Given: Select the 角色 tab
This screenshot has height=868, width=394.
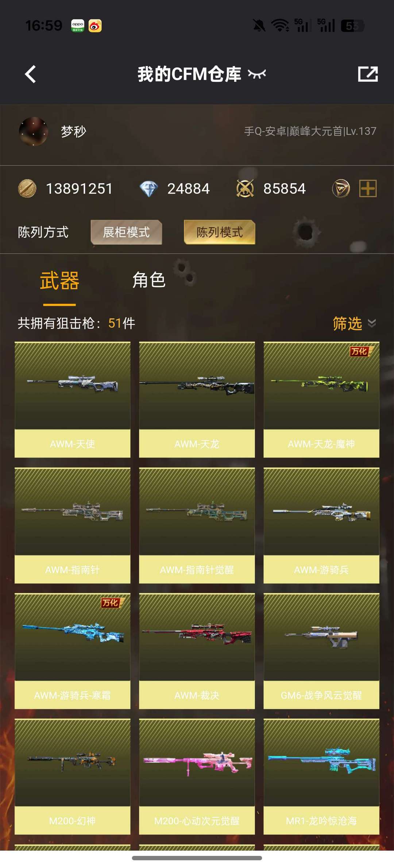Looking at the screenshot, I should pyautogui.click(x=149, y=280).
